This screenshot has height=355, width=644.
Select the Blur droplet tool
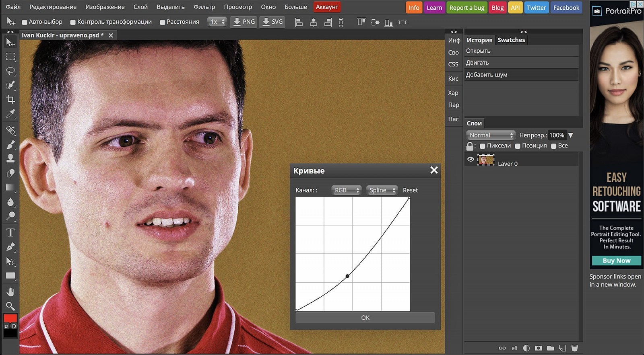click(x=10, y=202)
